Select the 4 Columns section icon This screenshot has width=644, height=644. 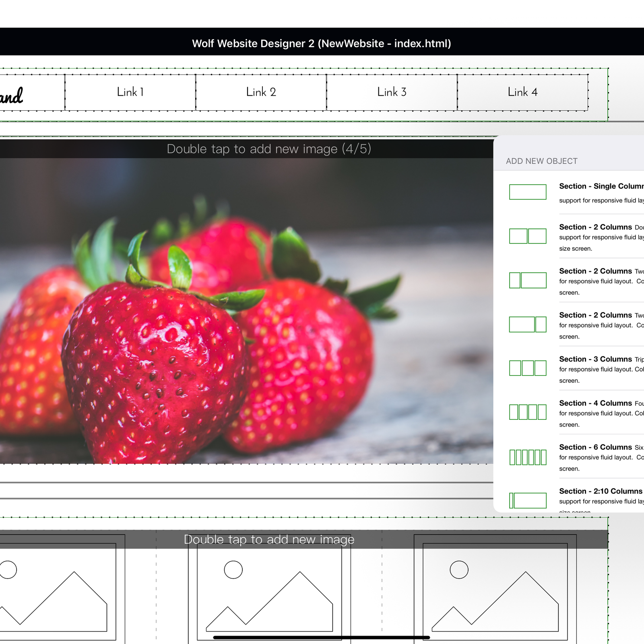tap(528, 412)
